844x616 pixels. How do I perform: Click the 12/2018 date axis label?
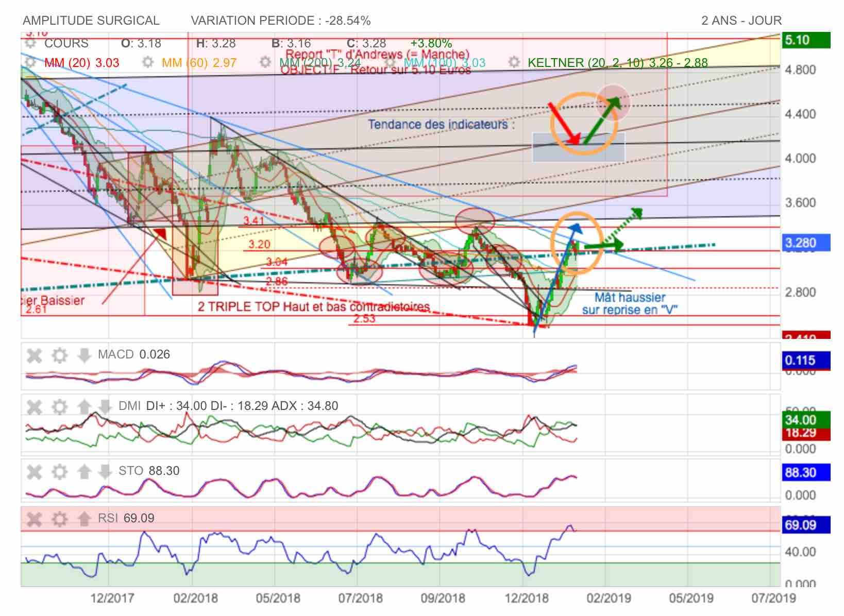[526, 598]
